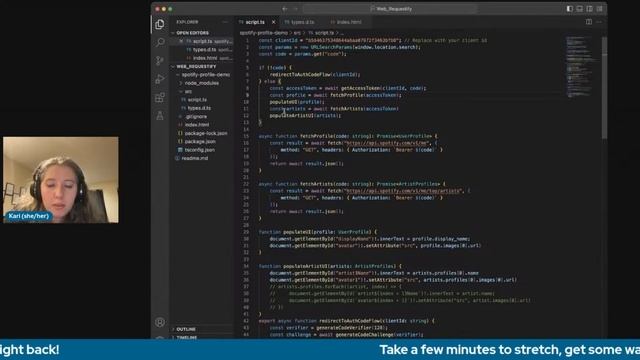Click spotify-profile-demo in the breadcrumb
Screen dimensions: 640x360
[264, 33]
